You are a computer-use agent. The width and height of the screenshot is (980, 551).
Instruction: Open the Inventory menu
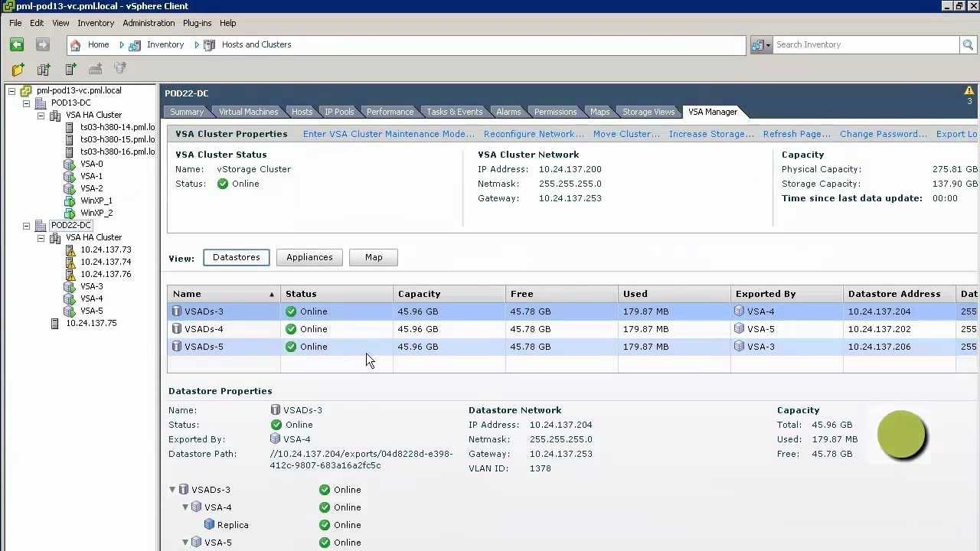[96, 23]
